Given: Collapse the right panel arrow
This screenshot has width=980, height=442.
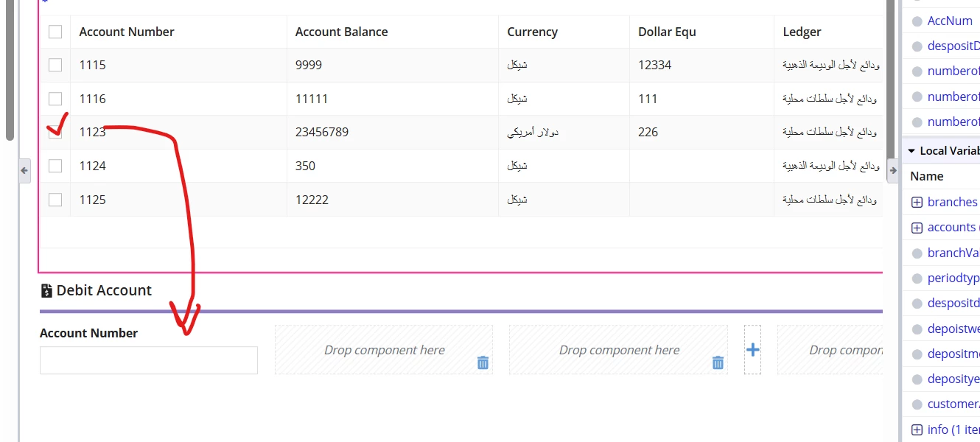Looking at the screenshot, I should point(893,170).
